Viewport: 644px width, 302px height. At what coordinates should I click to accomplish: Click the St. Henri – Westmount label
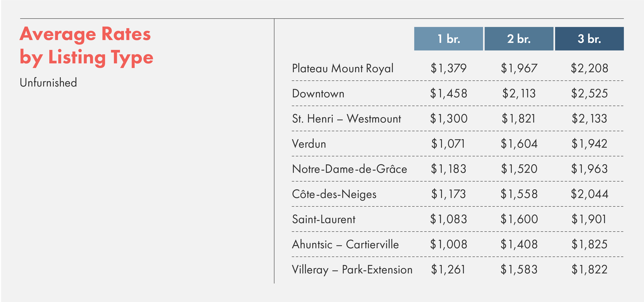(347, 119)
